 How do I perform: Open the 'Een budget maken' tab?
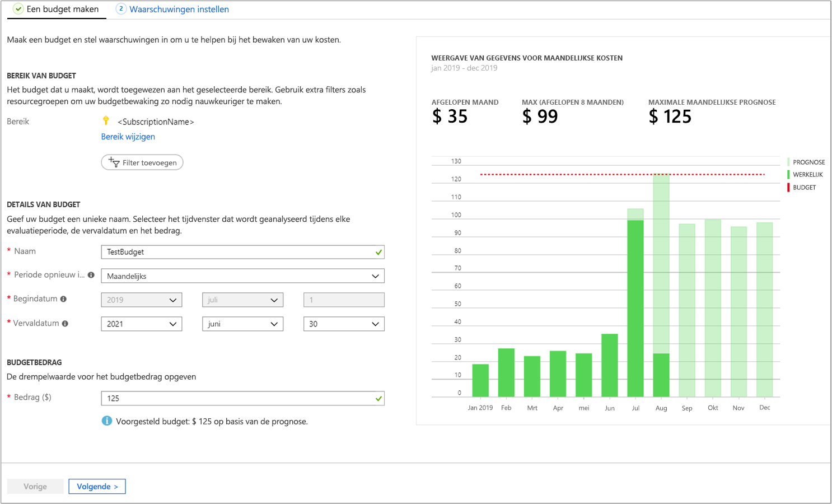pos(57,10)
